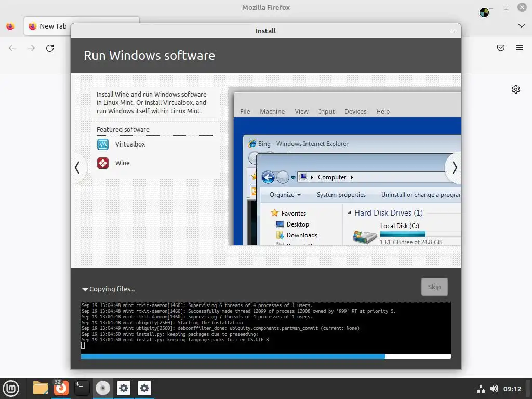Click the Featured software heading
The image size is (532, 399).
point(123,129)
